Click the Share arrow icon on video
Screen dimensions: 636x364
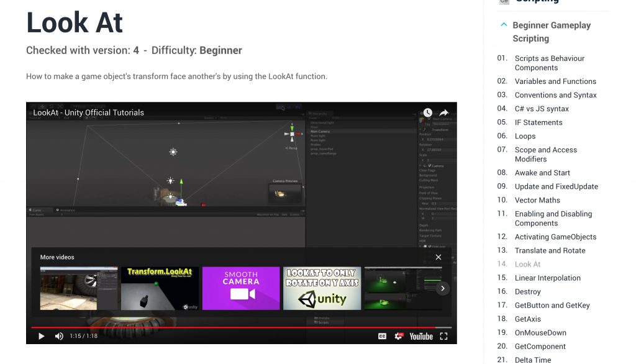point(443,112)
